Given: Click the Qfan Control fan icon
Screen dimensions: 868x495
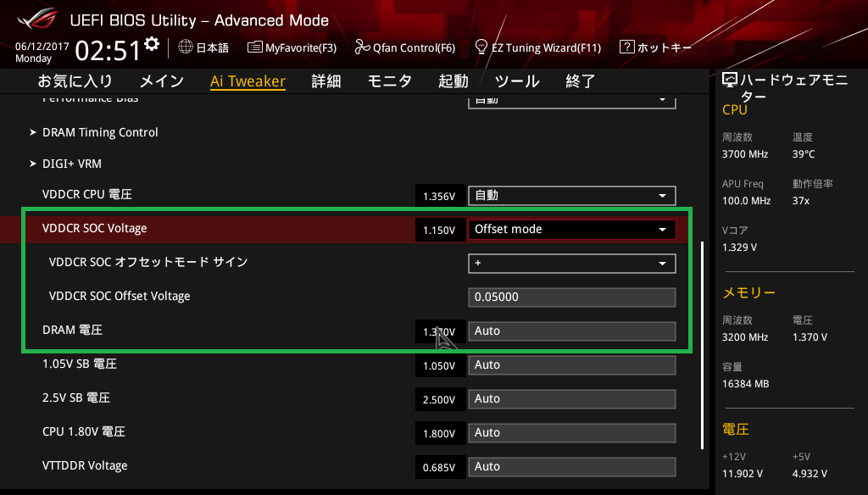Looking at the screenshot, I should tap(362, 47).
